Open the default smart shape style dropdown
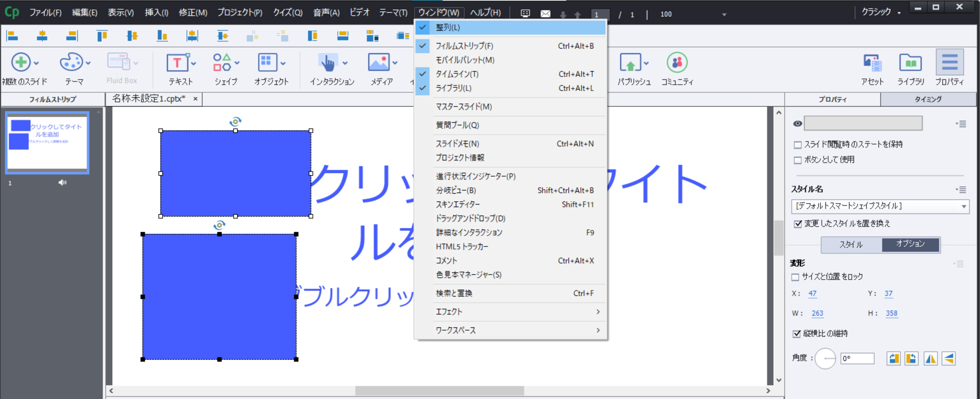 point(879,206)
